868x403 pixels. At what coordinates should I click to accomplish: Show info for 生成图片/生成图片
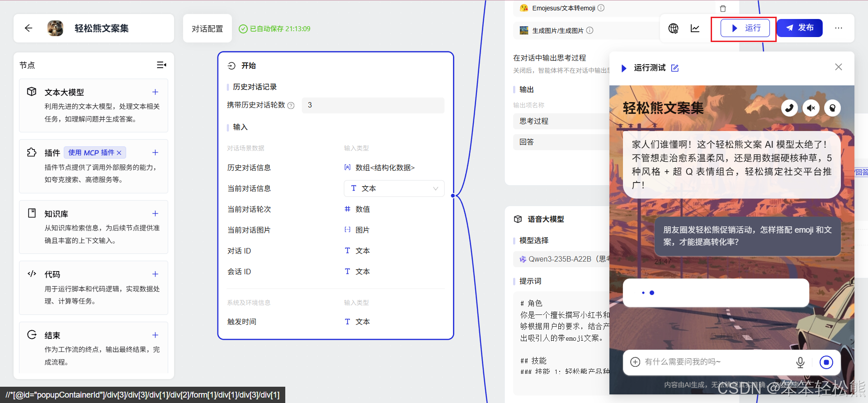point(590,30)
